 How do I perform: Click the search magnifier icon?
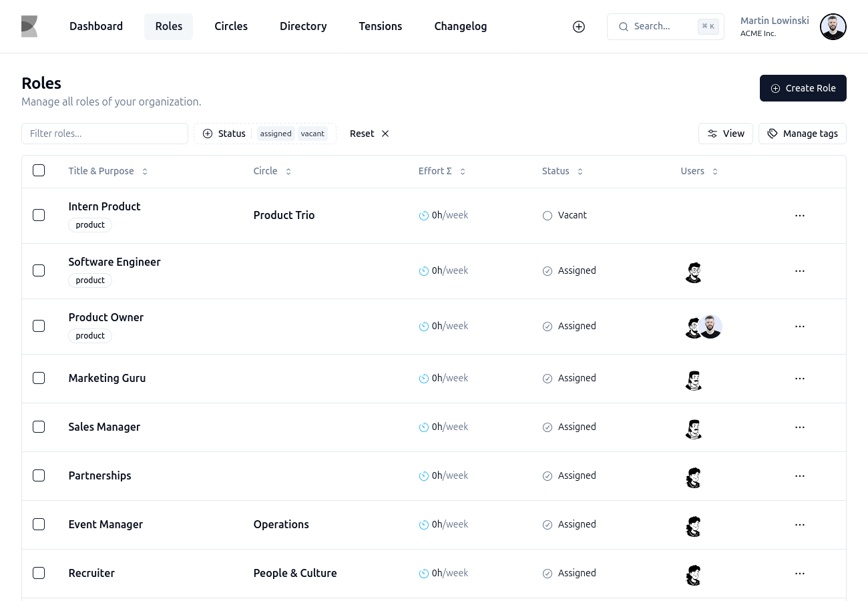tap(623, 26)
